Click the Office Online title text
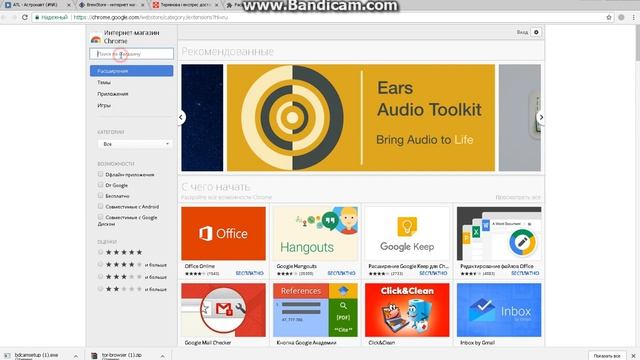This screenshot has height=360, width=640. (200, 266)
